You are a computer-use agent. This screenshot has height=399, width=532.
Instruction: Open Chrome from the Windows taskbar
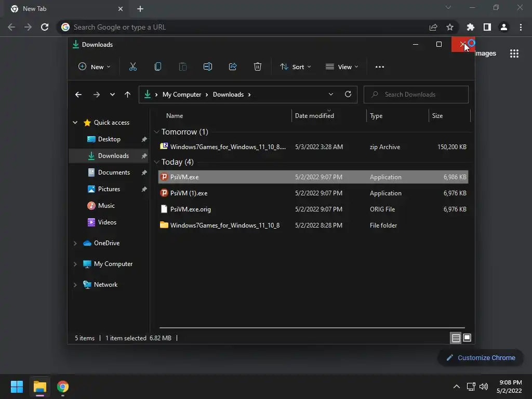point(63,387)
